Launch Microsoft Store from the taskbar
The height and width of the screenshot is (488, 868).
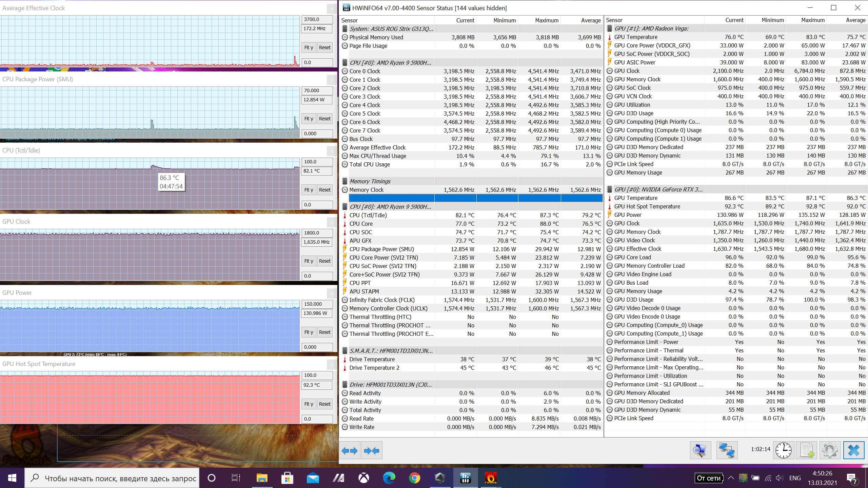[287, 478]
